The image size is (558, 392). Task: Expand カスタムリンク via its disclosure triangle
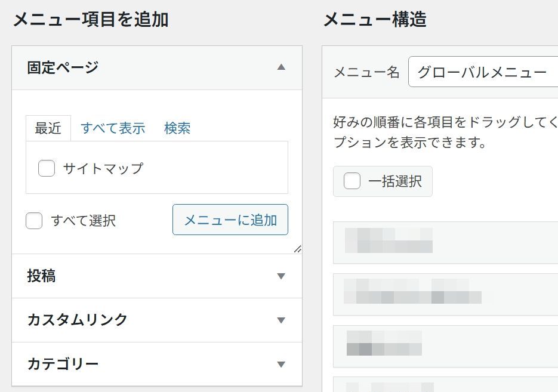(281, 320)
